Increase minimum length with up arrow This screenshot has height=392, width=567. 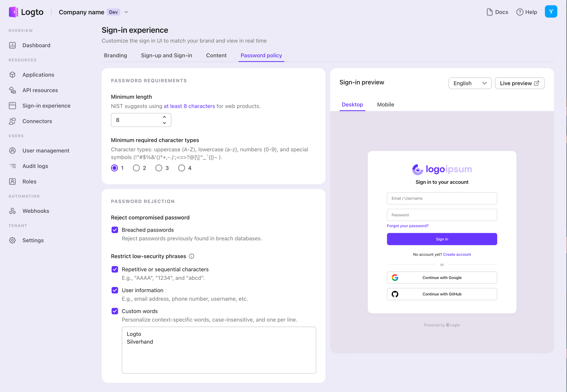(164, 117)
